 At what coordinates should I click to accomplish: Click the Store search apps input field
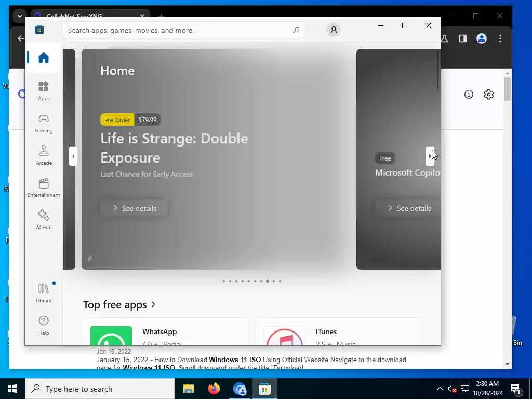coord(183,30)
